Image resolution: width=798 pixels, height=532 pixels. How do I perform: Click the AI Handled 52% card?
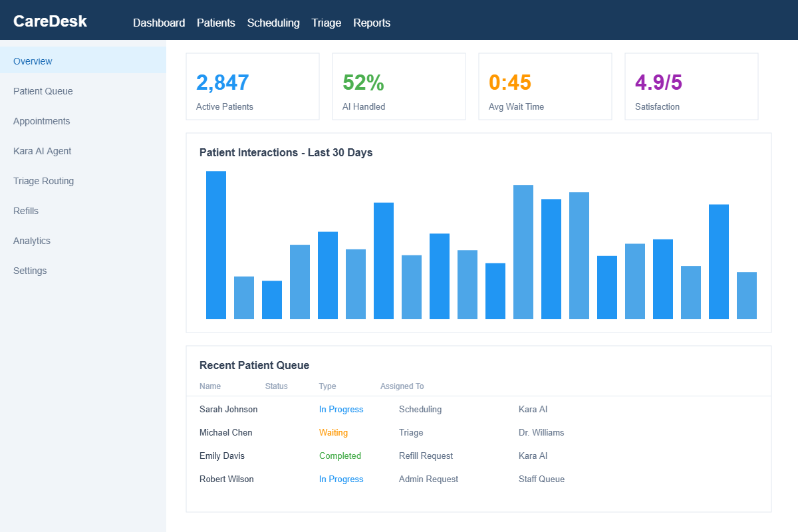tap(399, 86)
